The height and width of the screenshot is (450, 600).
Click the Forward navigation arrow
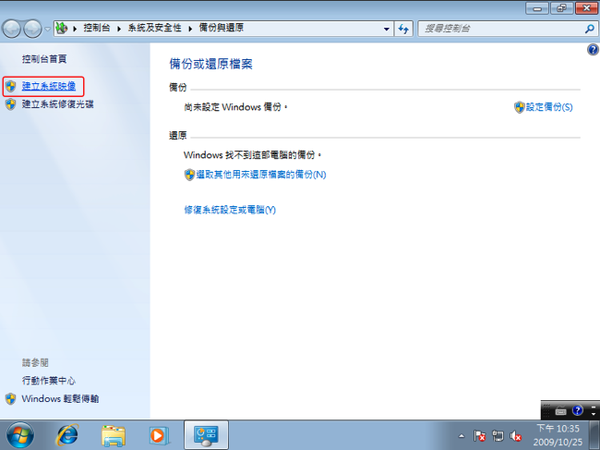pos(33,29)
